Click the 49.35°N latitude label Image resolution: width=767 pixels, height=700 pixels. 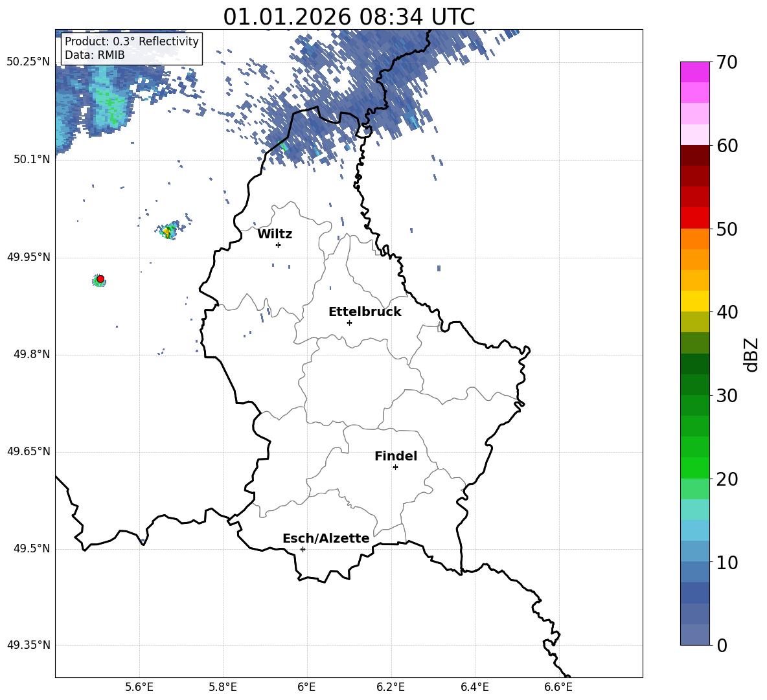(29, 645)
